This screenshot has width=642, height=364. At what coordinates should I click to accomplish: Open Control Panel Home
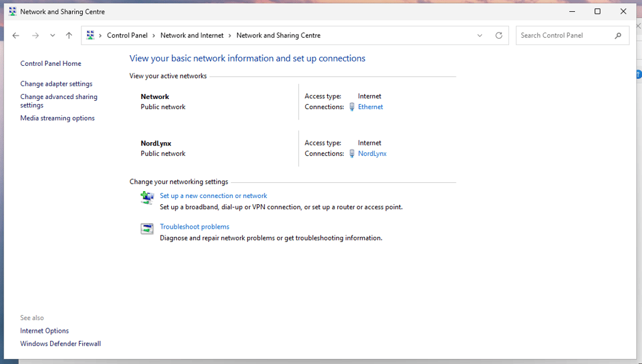pyautogui.click(x=51, y=63)
